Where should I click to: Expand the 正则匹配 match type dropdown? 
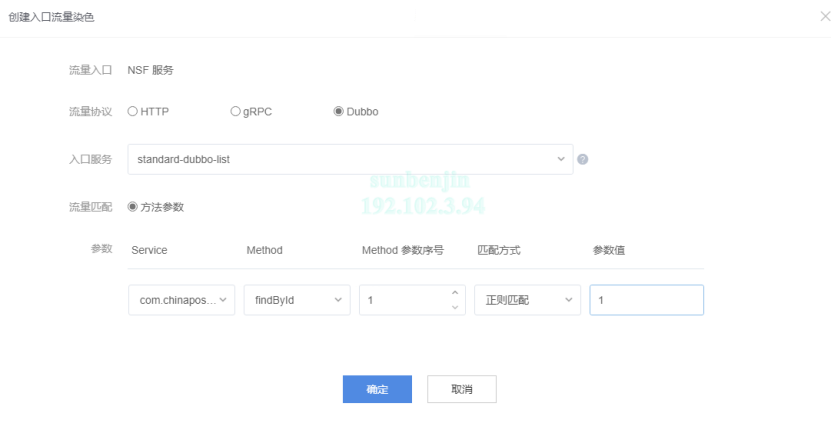(x=527, y=300)
